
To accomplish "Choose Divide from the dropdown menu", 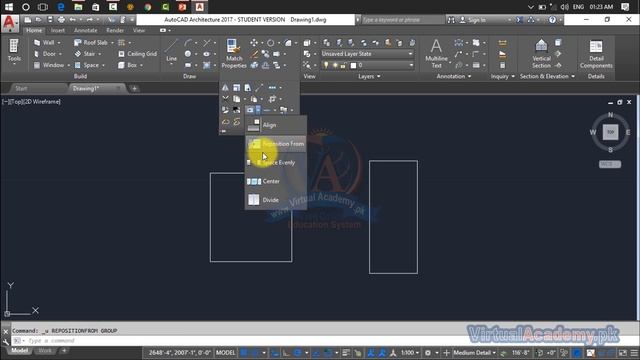I will (x=276, y=200).
